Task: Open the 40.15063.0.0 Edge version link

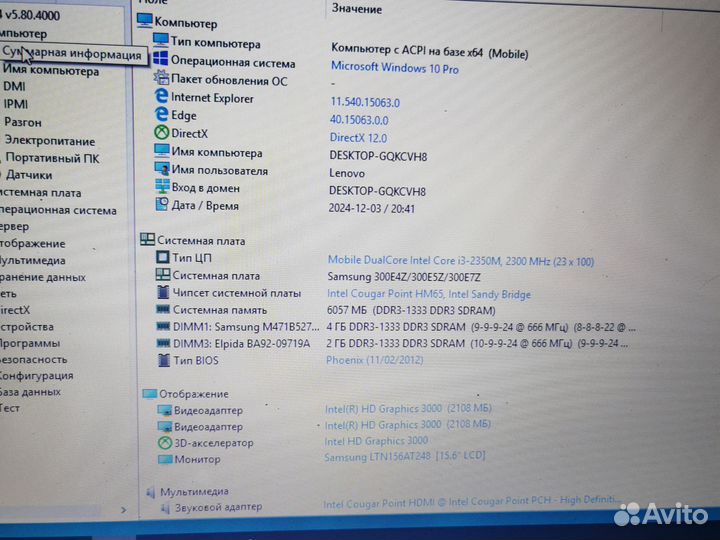Action: (x=359, y=120)
